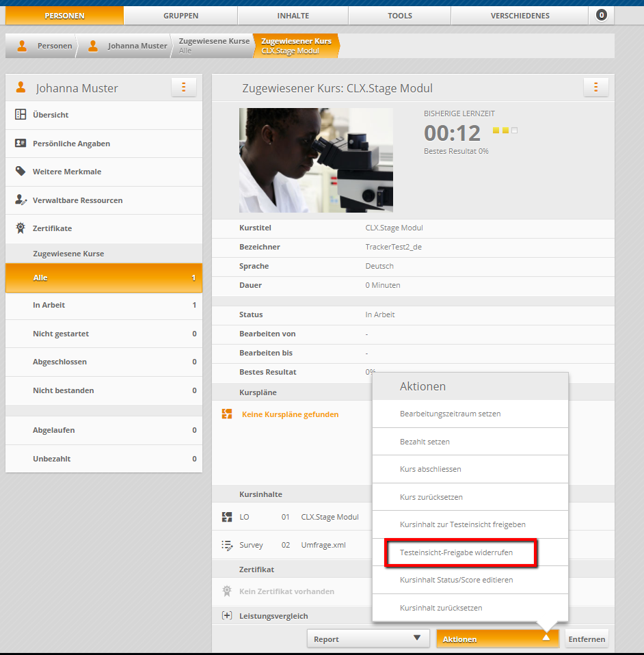Open the Johanna Muster panel options menu
644x655 pixels.
click(x=183, y=88)
